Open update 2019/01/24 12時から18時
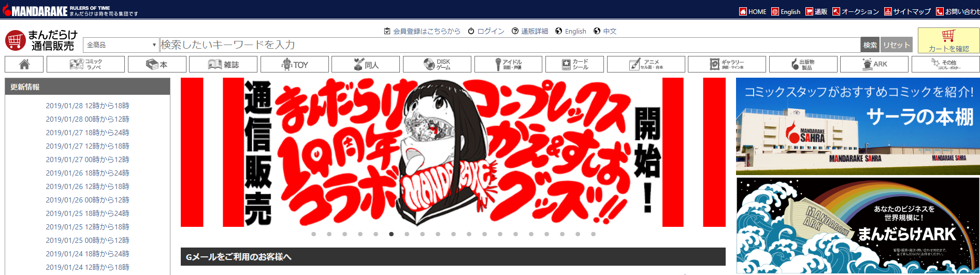Screen dimensions: 980x275 coord(88,267)
